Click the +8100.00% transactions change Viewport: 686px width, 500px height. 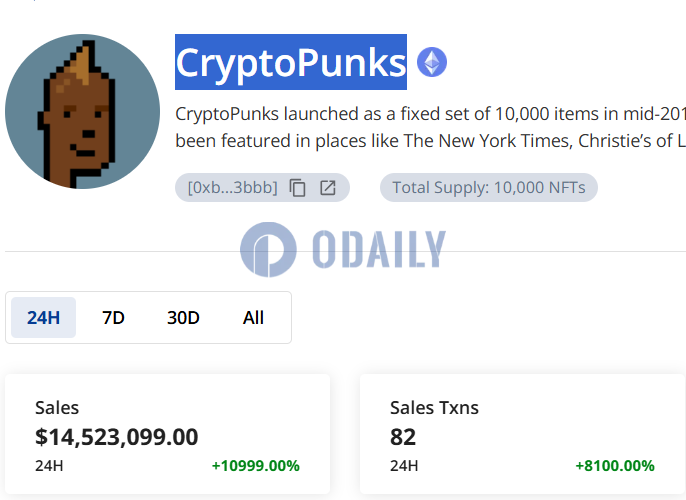(x=615, y=465)
